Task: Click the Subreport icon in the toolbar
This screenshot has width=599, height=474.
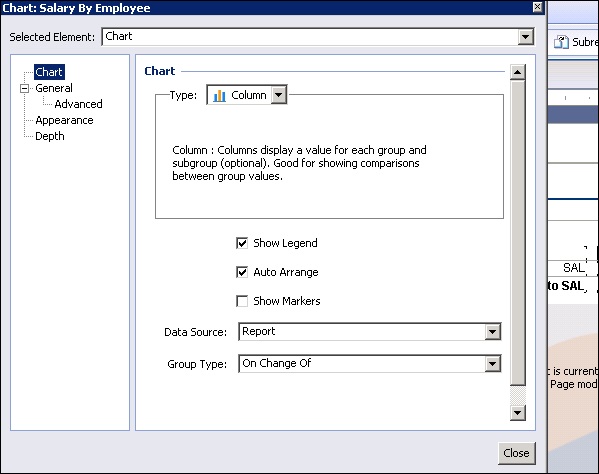Action: (x=561, y=42)
